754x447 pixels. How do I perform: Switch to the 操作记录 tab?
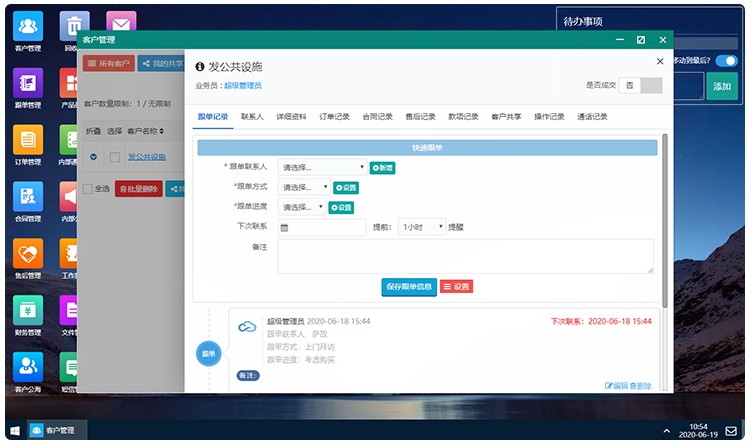pos(549,117)
